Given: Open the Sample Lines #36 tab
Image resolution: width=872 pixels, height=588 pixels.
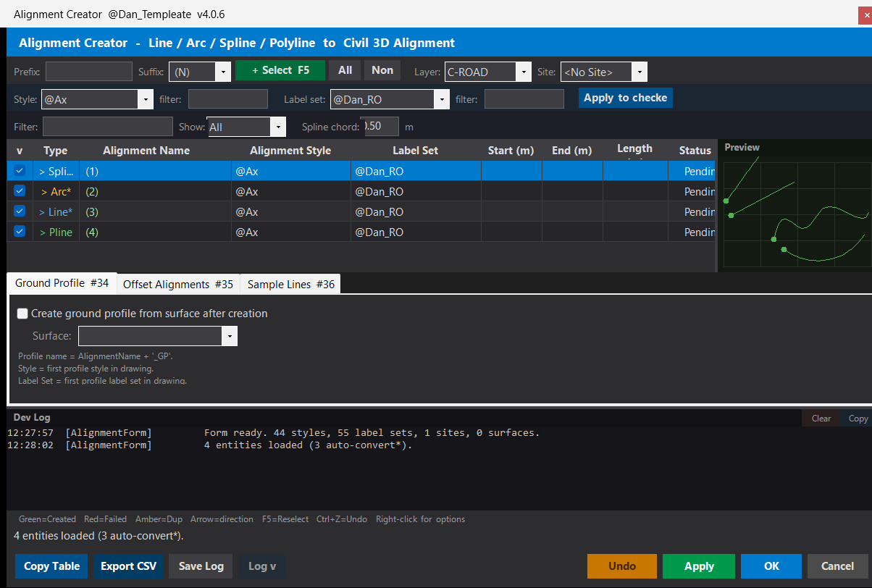Looking at the screenshot, I should pos(290,285).
